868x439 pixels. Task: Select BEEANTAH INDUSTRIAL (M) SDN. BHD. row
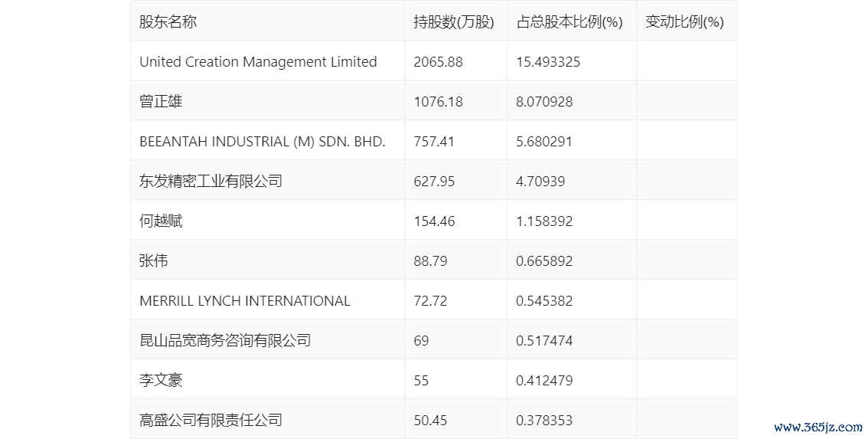(262, 142)
